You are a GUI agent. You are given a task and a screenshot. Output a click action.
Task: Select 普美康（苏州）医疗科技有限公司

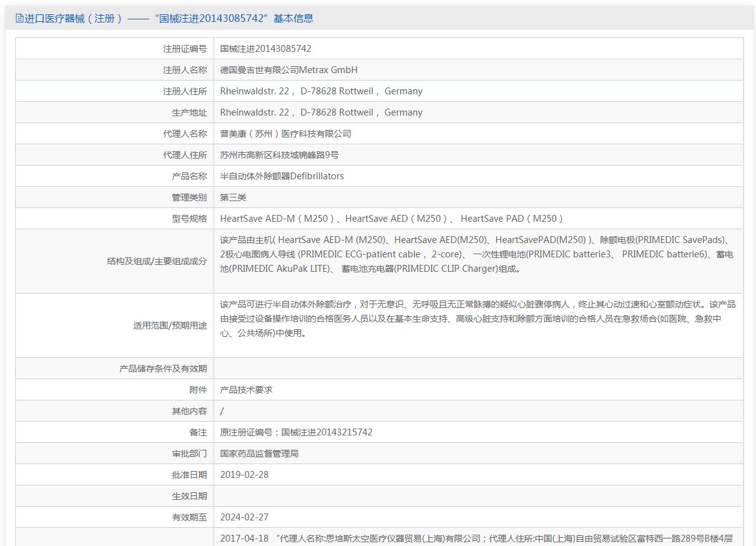tap(286, 134)
